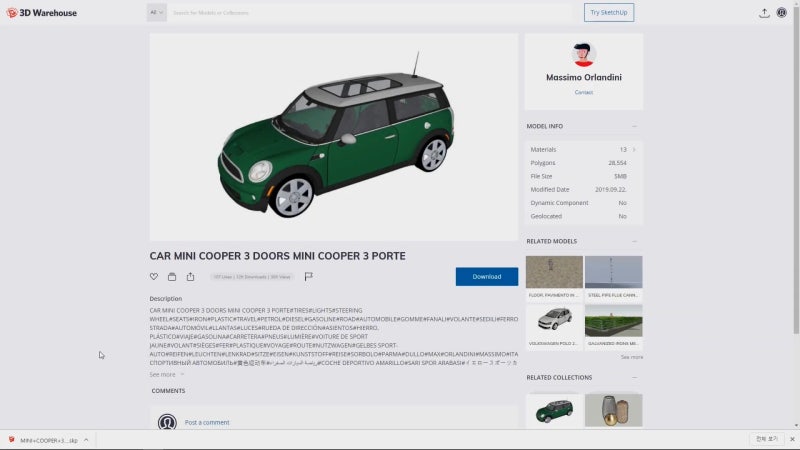Click the Try SketchUp button
Viewport: 800px width, 450px height.
609,12
